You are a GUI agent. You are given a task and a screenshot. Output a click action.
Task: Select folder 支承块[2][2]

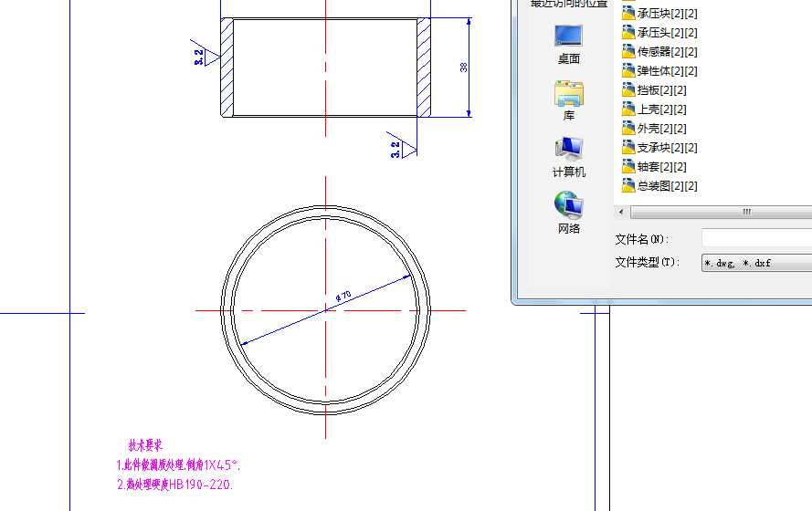coord(659,148)
